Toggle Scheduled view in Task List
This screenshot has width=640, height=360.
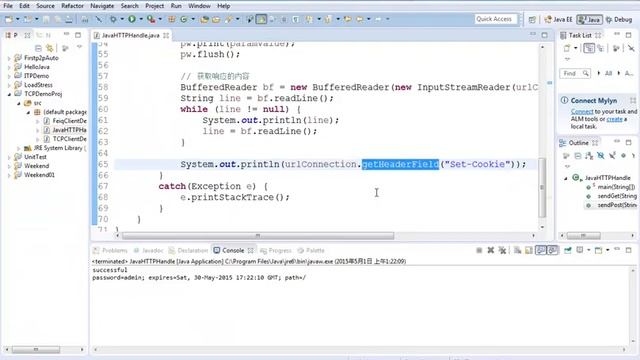(600, 48)
